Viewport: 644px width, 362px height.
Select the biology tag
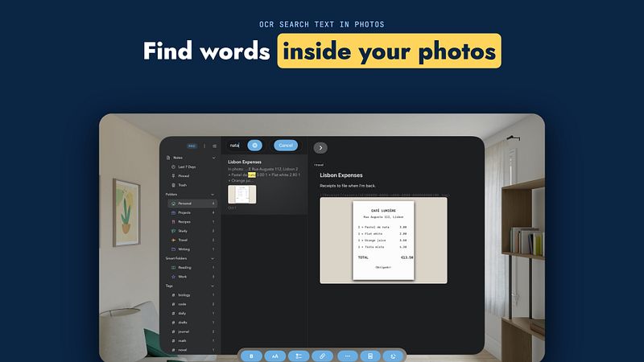click(184, 295)
